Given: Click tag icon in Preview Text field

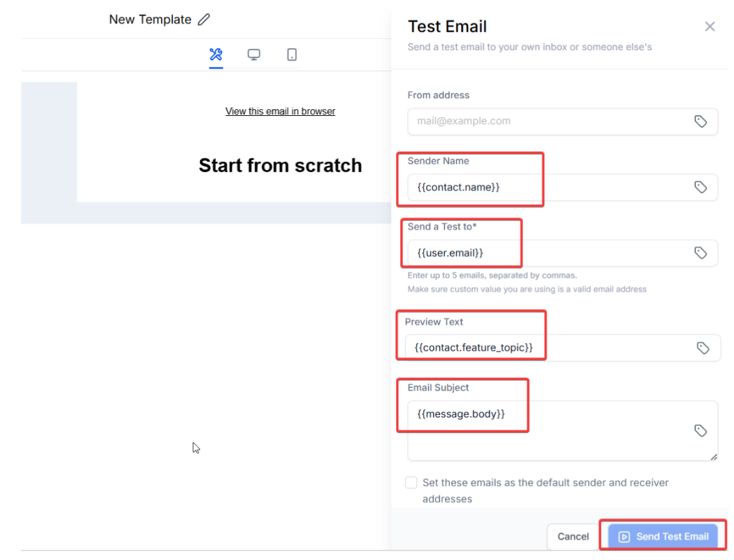Looking at the screenshot, I should pos(703,348).
